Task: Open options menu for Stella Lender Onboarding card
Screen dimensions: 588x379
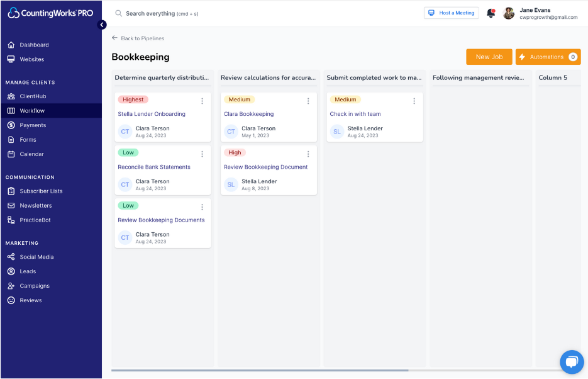Action: click(x=202, y=101)
